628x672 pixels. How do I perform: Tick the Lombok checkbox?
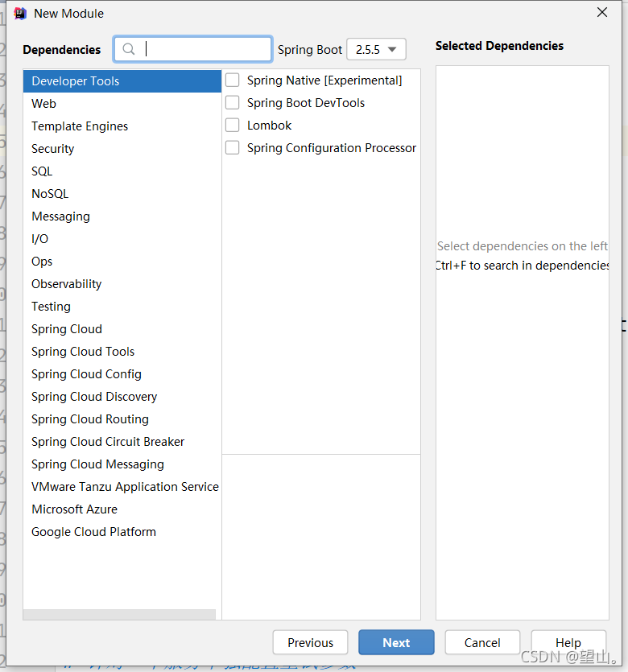pos(233,125)
